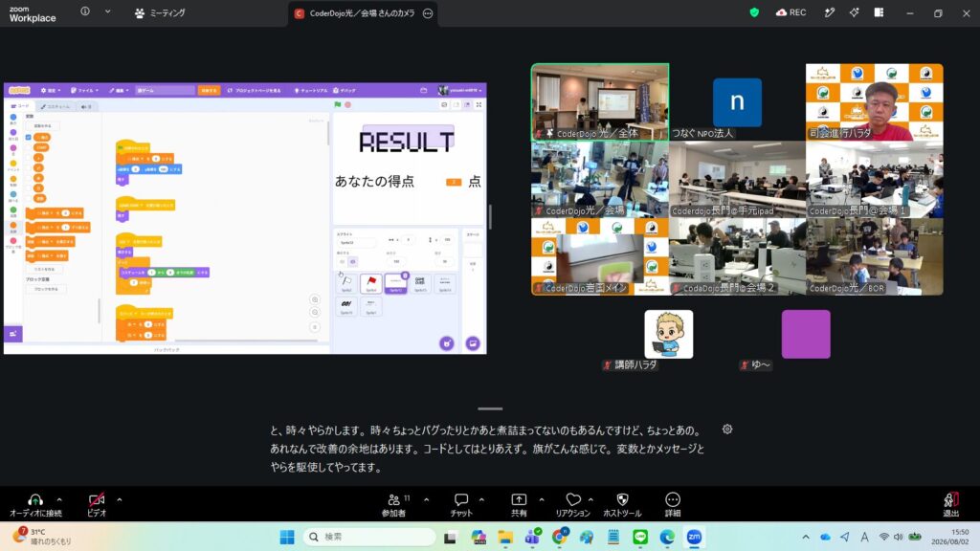The height and width of the screenshot is (551, 980).
Task: Open ホストツール host tools
Action: coord(622,505)
